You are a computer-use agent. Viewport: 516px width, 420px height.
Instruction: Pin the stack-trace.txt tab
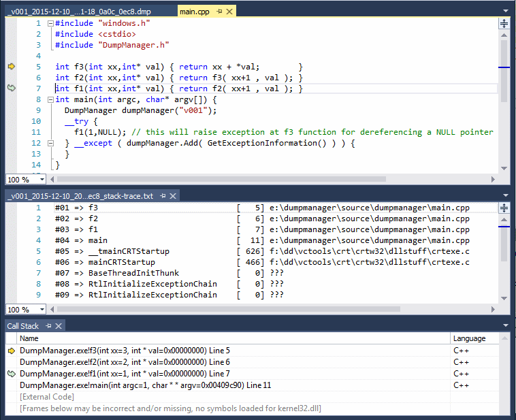pyautogui.click(x=163, y=196)
